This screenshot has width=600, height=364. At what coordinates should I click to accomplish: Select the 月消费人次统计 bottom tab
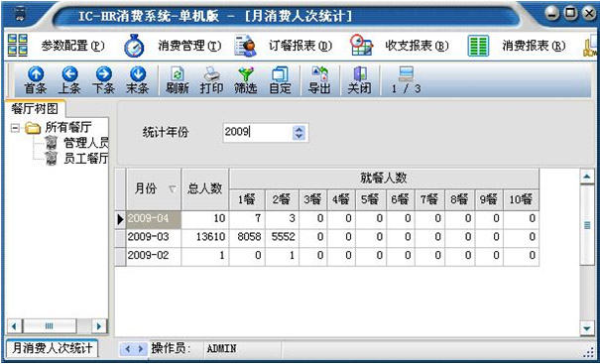point(52,348)
